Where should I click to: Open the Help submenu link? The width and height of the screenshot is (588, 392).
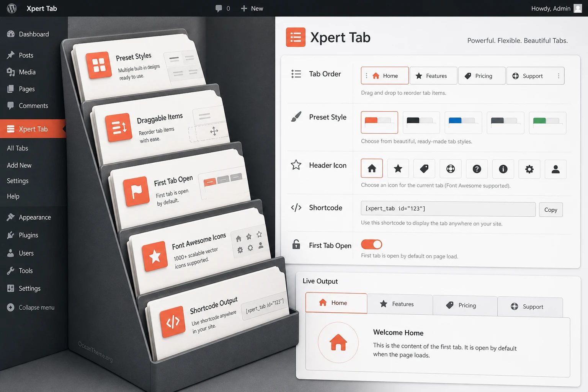pos(13,196)
